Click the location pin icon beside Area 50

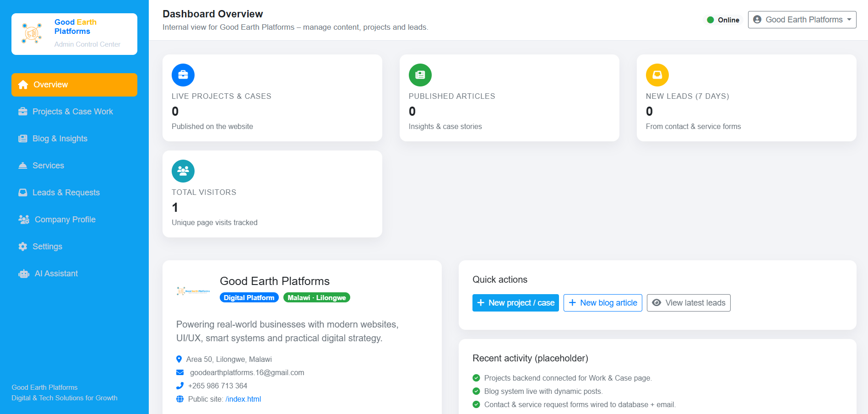[x=179, y=359]
